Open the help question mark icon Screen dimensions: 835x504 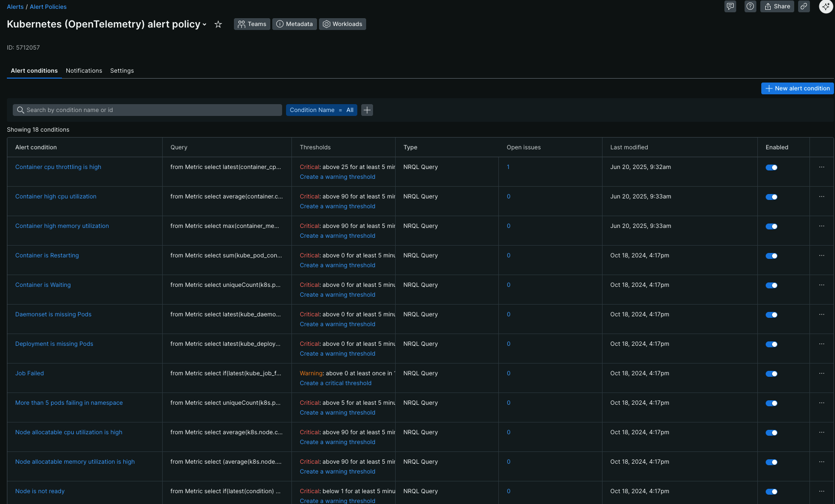750,6
